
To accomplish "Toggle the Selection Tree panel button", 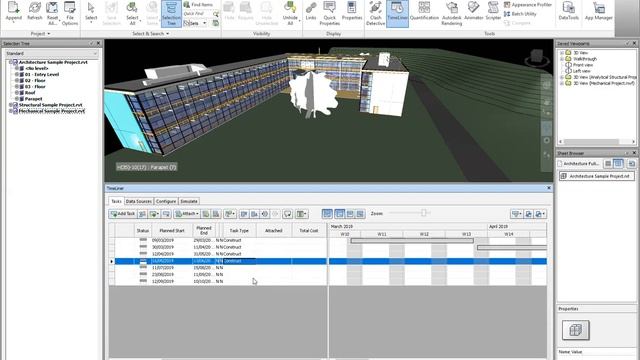I will click(171, 13).
